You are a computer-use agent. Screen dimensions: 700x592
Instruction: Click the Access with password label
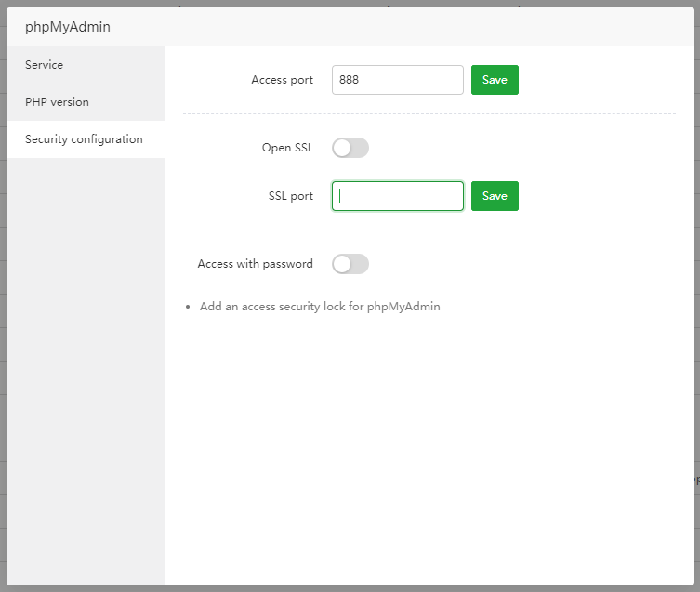256,264
